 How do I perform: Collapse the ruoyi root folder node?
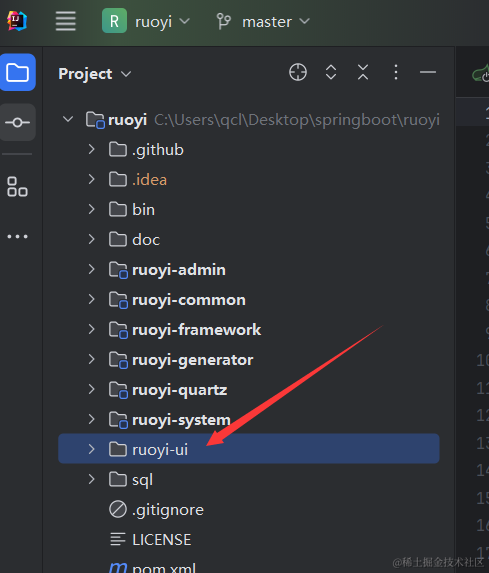[x=68, y=119]
